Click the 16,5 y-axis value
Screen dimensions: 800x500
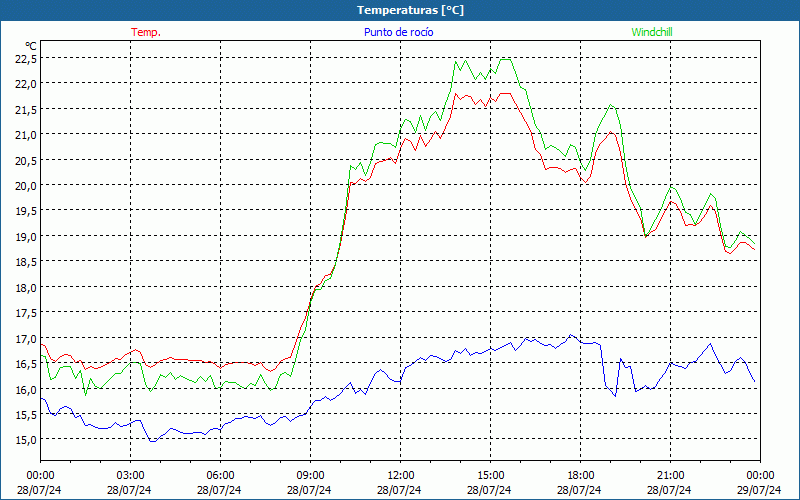coord(26,364)
